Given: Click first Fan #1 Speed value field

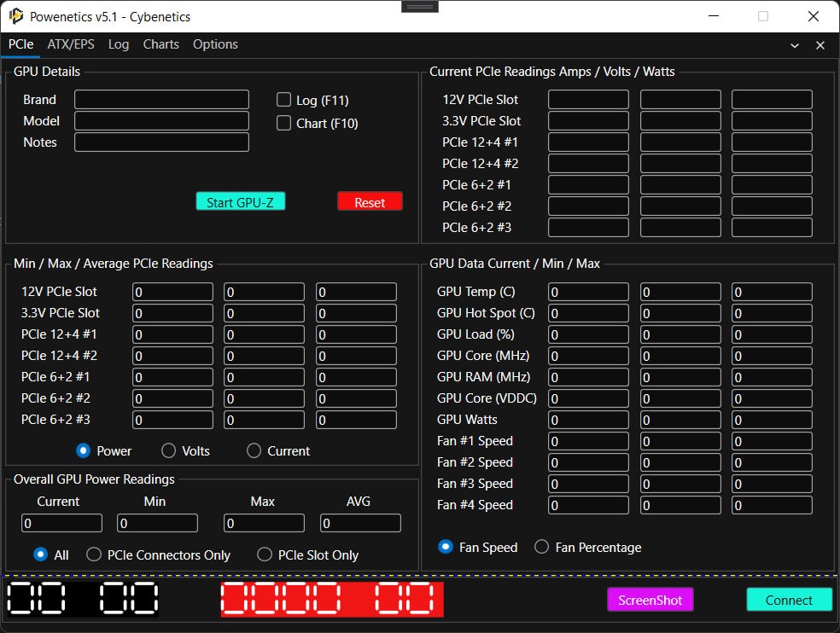Looking at the screenshot, I should pos(588,441).
